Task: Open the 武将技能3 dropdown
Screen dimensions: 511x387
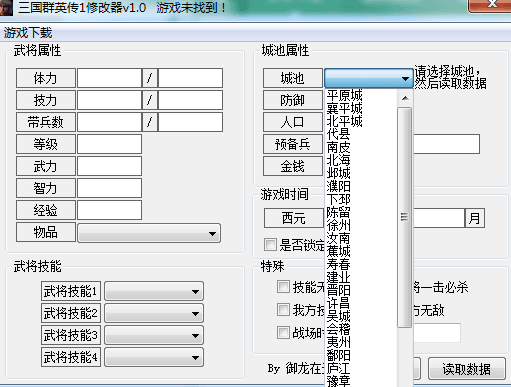Action: click(154, 335)
